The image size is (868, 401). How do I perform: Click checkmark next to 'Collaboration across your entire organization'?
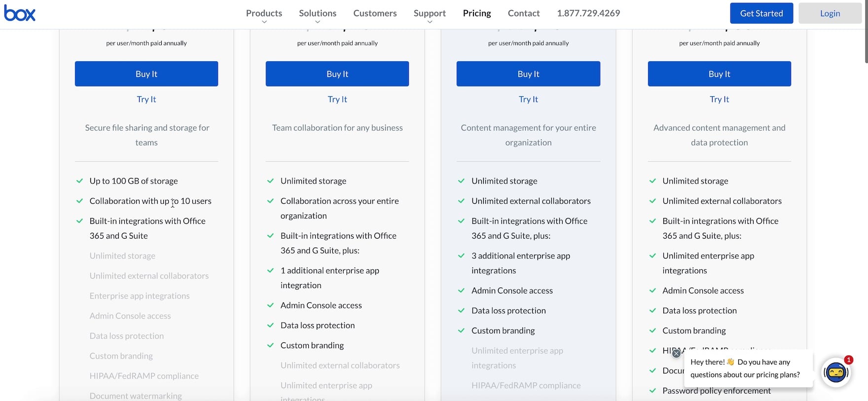[270, 201]
